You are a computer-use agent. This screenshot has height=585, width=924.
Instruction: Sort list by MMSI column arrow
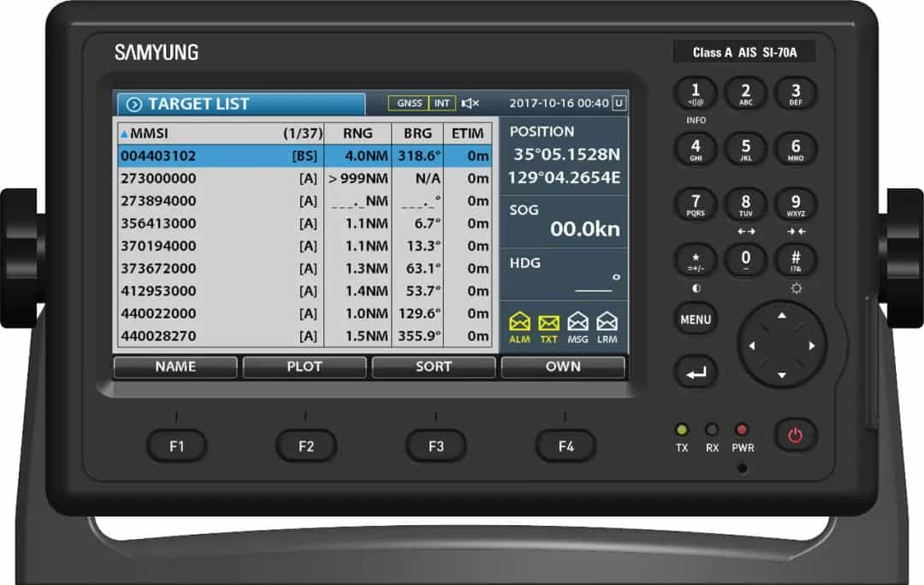tap(124, 133)
